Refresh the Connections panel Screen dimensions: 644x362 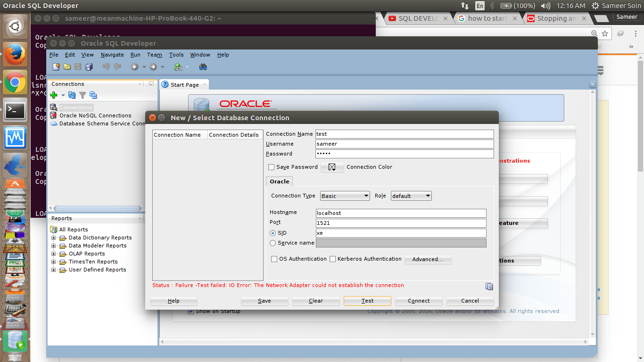tap(72, 95)
